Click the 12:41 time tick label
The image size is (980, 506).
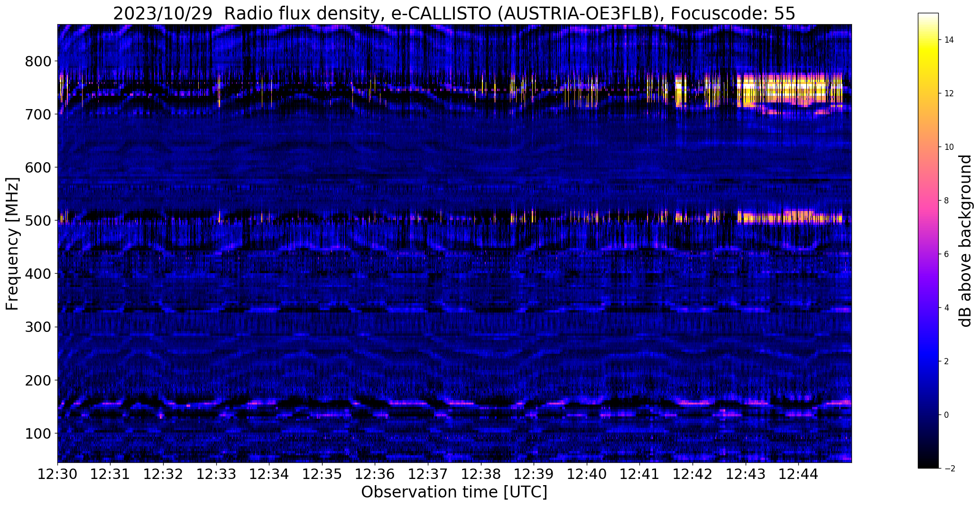point(640,474)
